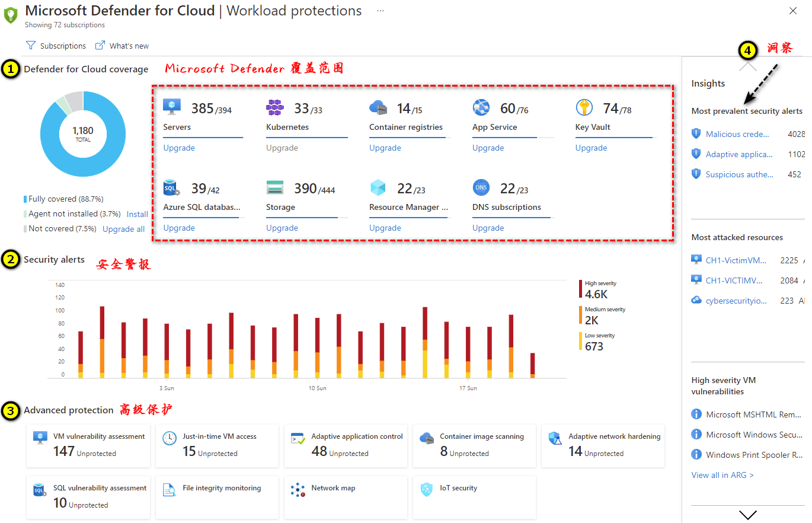Click the Adaptive application control icon
Screen dimensions: 812x523
coord(298,439)
